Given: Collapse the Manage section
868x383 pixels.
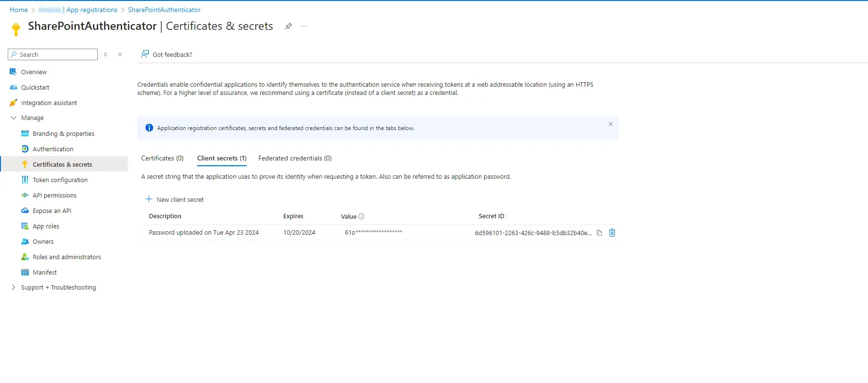Looking at the screenshot, I should 13,118.
